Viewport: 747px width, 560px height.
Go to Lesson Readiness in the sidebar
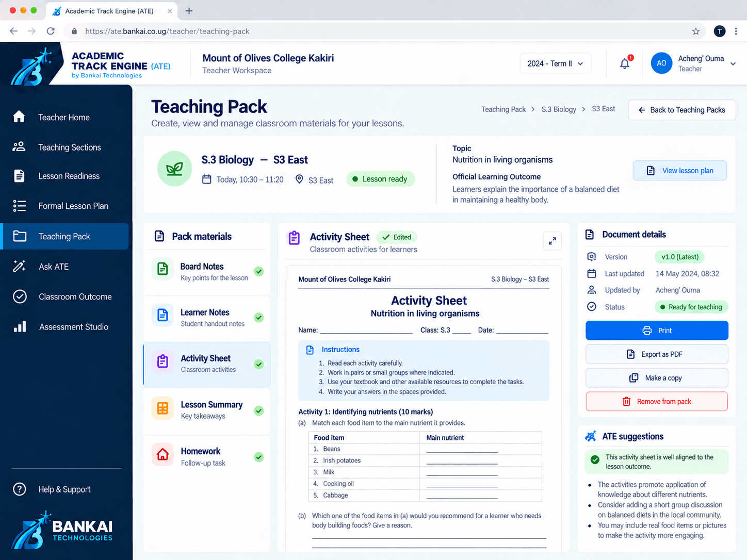tap(66, 176)
